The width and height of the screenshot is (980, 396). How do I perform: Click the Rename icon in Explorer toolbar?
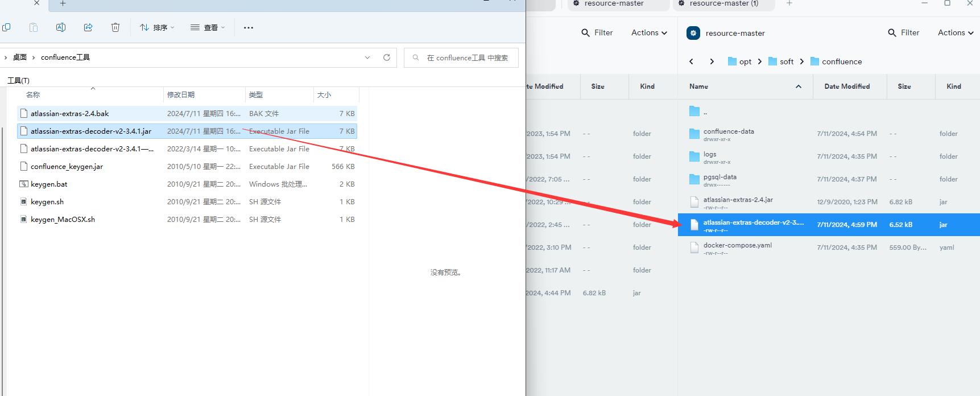tap(61, 27)
